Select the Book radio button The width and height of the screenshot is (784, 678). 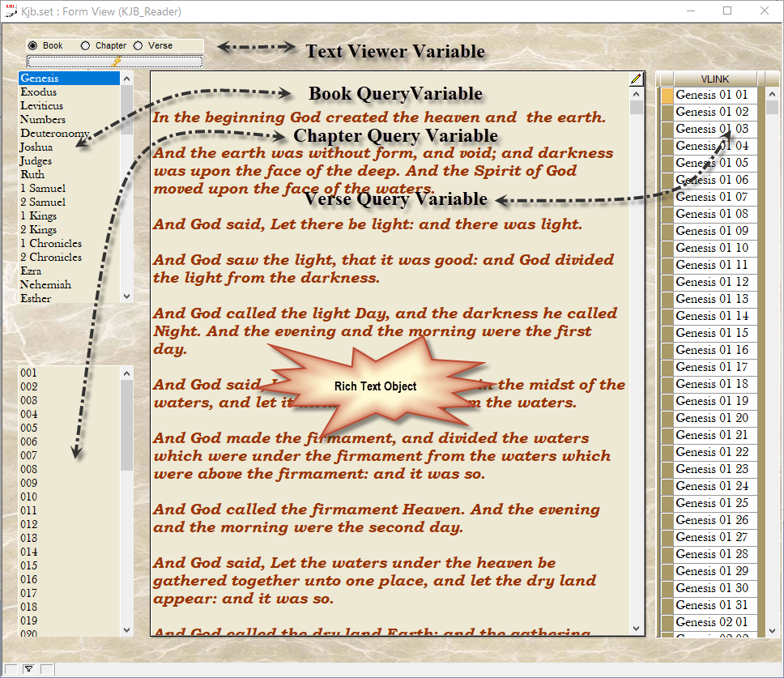point(33,45)
